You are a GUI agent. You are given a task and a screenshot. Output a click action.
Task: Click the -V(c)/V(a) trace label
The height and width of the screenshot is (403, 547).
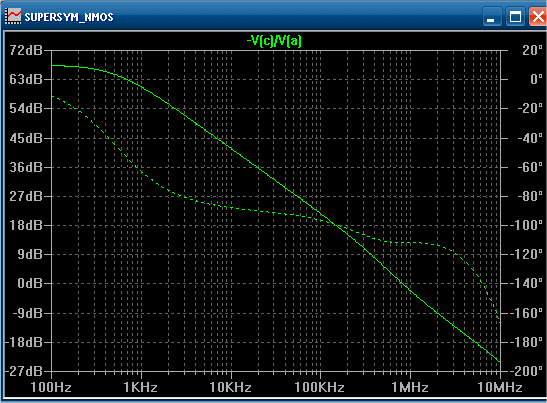[x=274, y=41]
